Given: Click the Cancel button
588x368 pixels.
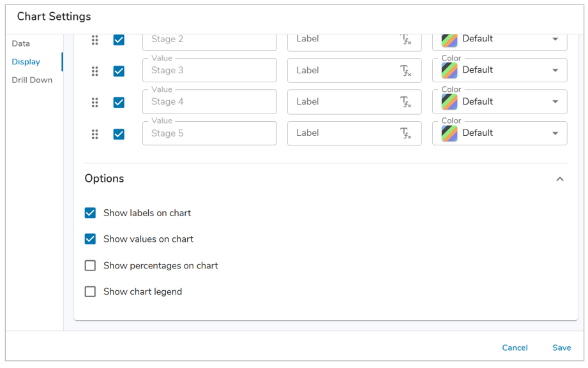Looking at the screenshot, I should pyautogui.click(x=515, y=348).
